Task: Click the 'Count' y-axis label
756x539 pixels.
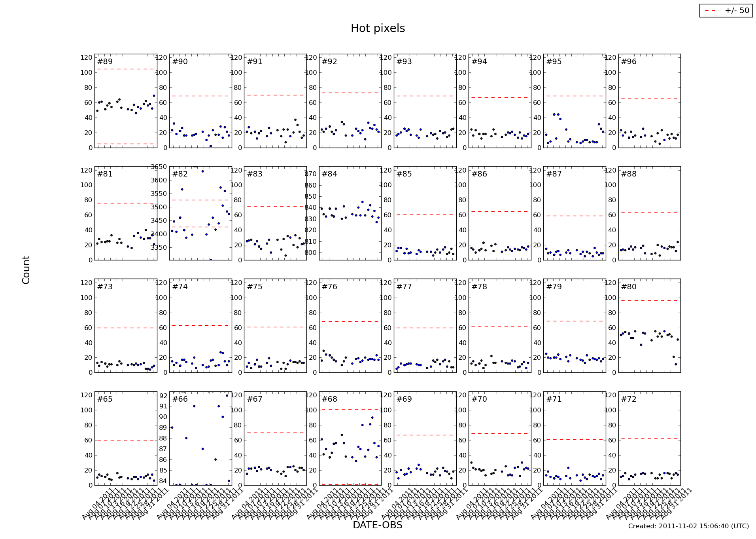Action: (26, 270)
